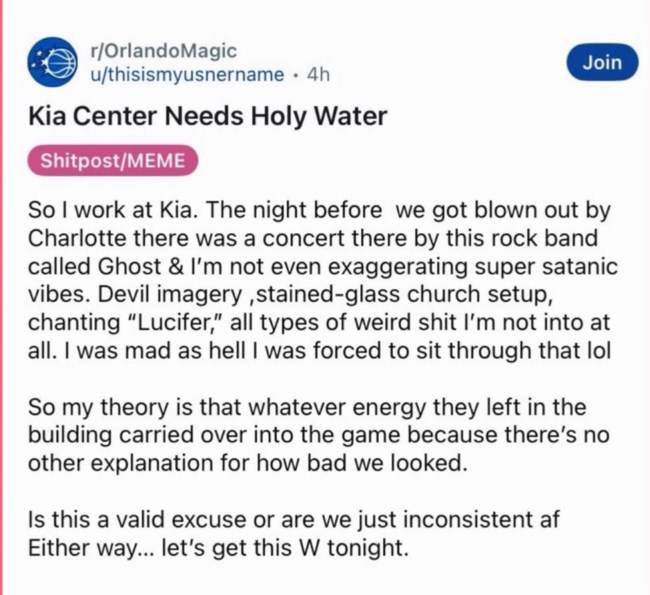Click the 4h post timestamp
This screenshot has width=650, height=595.
[320, 72]
